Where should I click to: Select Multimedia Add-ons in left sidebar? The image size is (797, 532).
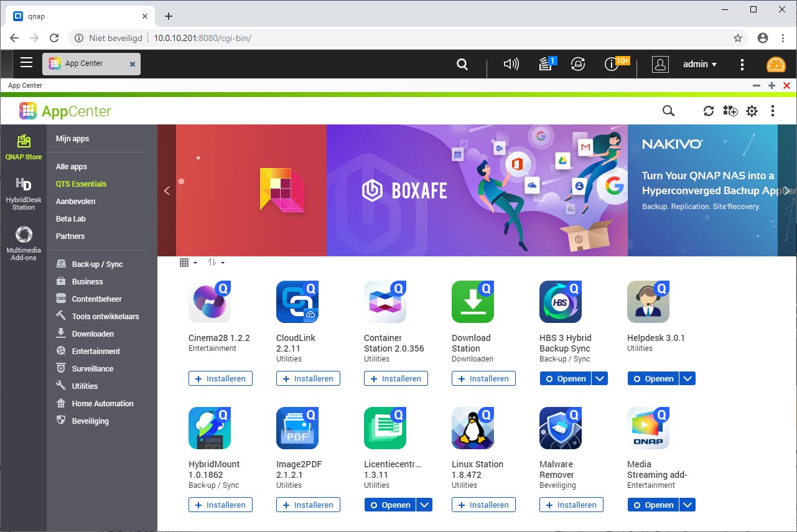pyautogui.click(x=24, y=244)
